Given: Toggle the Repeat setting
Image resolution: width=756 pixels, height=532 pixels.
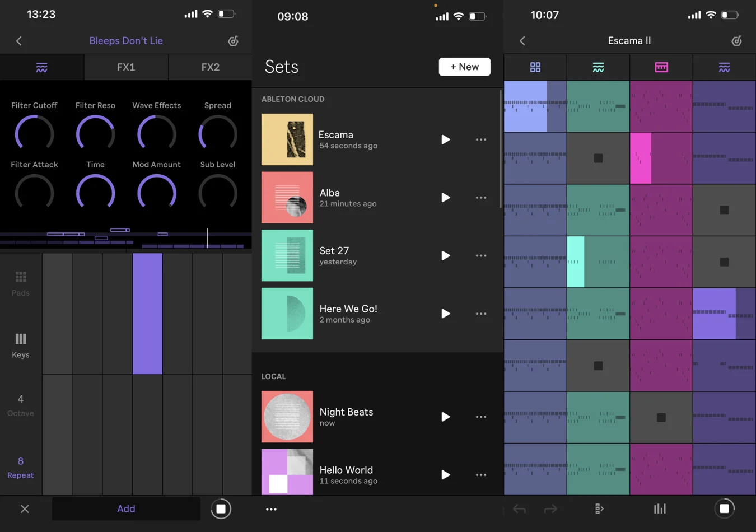Looking at the screenshot, I should [x=21, y=467].
